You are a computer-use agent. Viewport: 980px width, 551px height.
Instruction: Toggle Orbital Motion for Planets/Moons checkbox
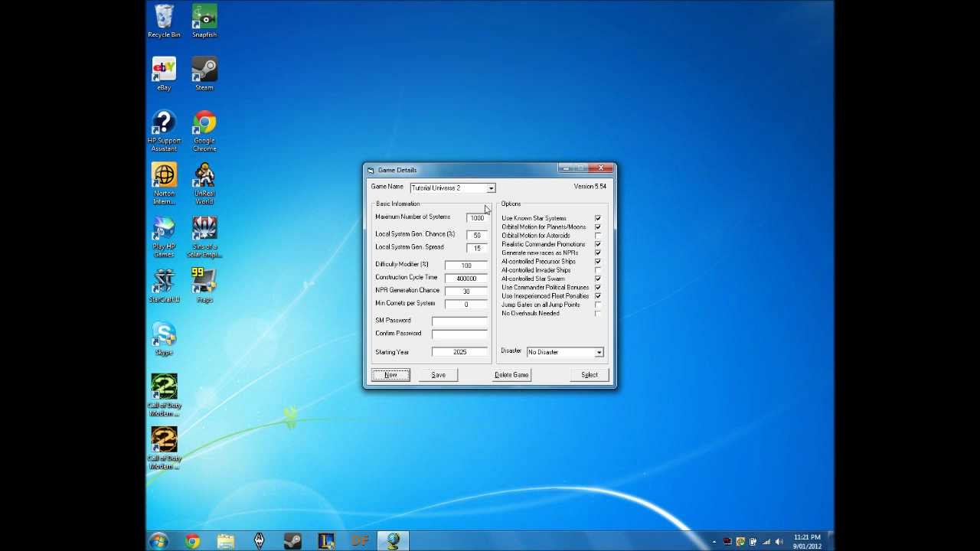pyautogui.click(x=598, y=227)
